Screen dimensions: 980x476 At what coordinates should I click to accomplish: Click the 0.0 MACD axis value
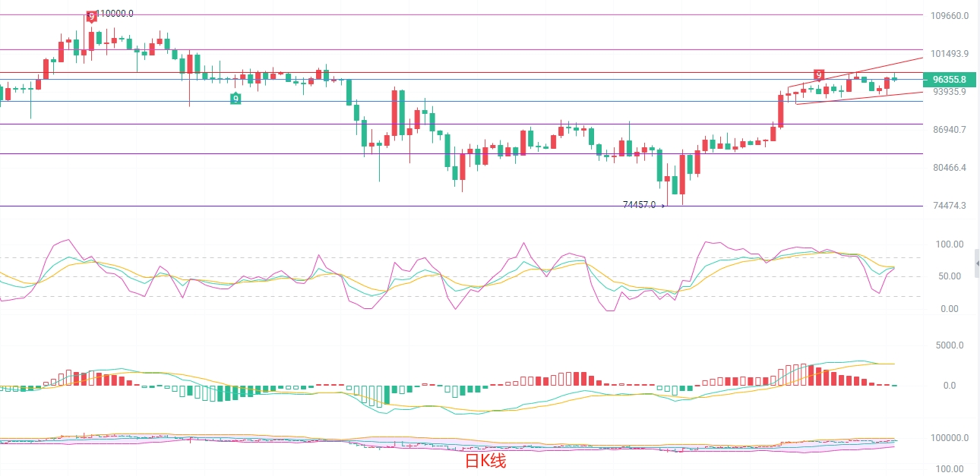[x=949, y=386]
